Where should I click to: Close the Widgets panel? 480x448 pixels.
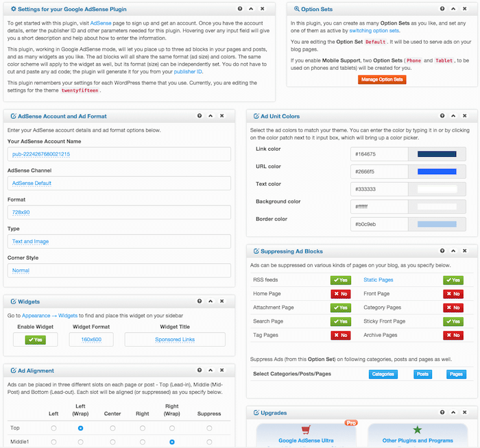coord(222,301)
